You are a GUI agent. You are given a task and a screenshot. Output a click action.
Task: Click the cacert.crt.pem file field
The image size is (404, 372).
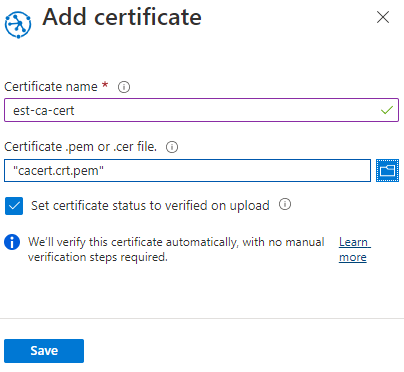tap(187, 171)
